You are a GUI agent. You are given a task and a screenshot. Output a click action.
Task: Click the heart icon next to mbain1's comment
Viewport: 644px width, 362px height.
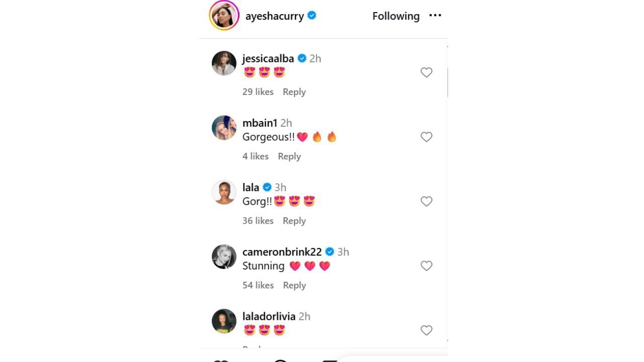(x=426, y=137)
